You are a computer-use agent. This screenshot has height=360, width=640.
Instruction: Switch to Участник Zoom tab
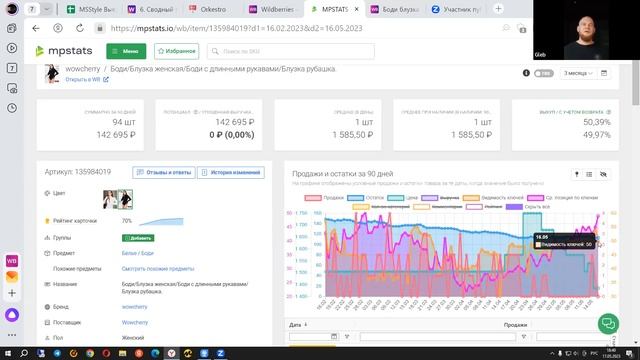click(x=456, y=9)
